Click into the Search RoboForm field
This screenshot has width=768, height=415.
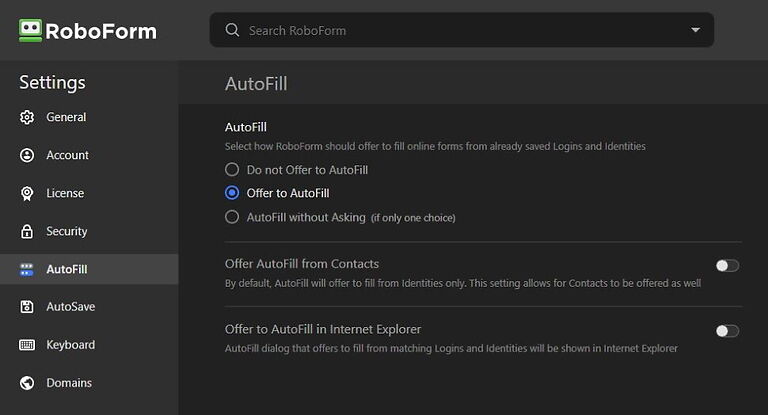pos(461,30)
